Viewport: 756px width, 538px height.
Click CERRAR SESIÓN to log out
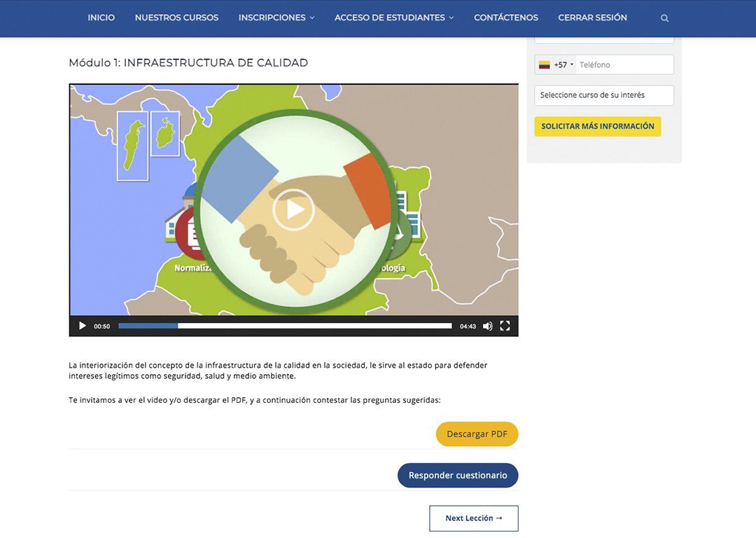592,18
